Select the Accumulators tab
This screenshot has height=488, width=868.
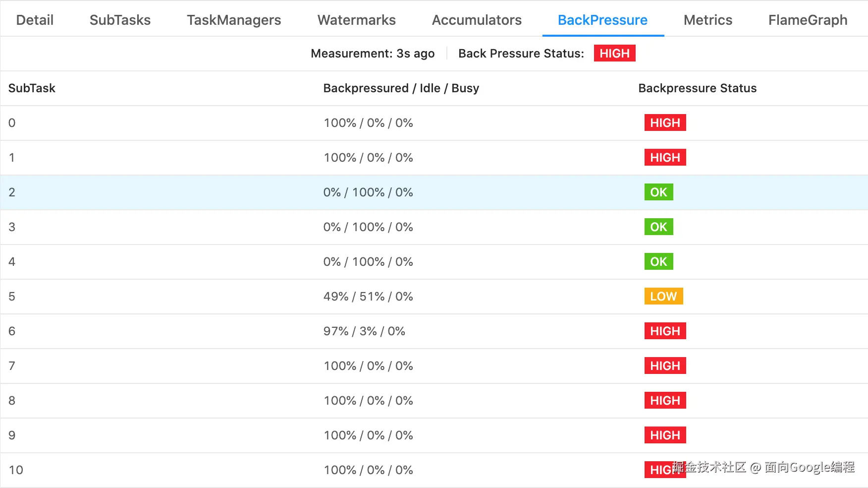[x=477, y=20]
